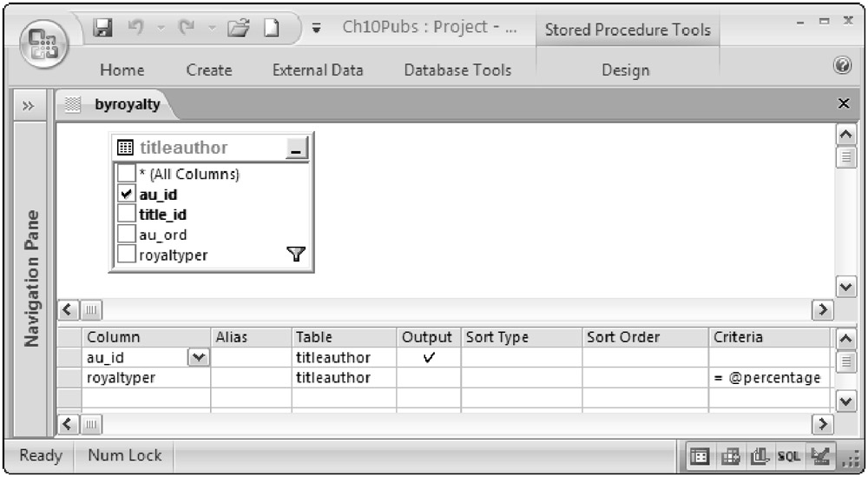
Task: Tick the royaltyper column checkbox
Action: click(127, 255)
